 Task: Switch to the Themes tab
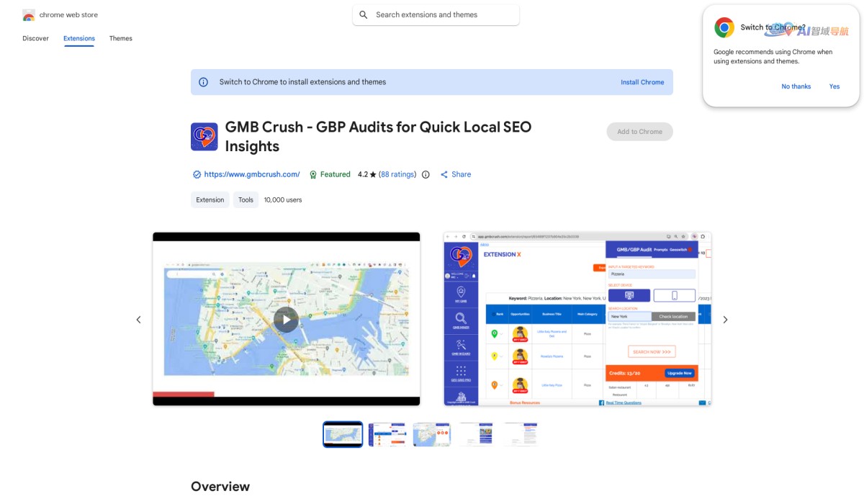click(x=120, y=38)
